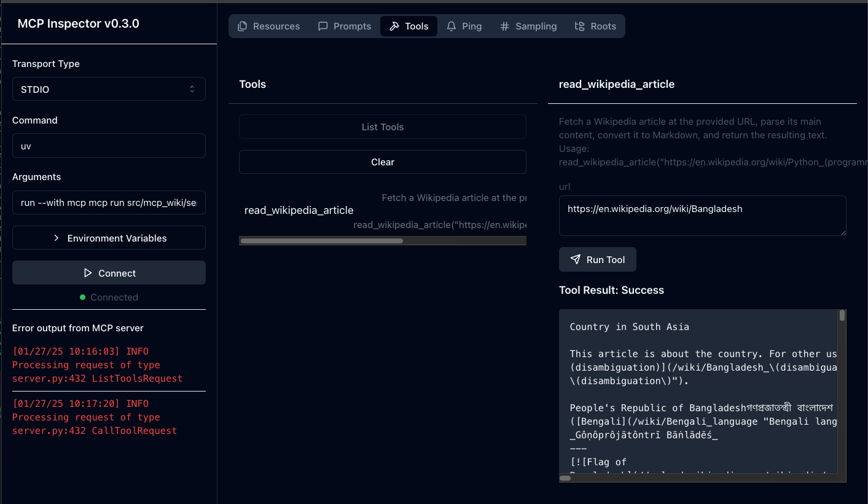
Task: Select the wrench icon on the Tools tab
Action: (x=394, y=26)
